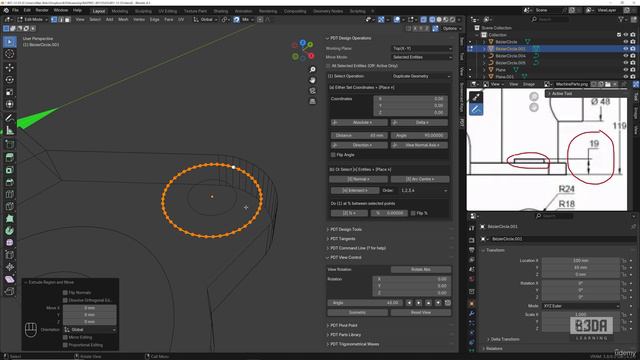Switch to the UV Editing workspace tab

click(167, 11)
